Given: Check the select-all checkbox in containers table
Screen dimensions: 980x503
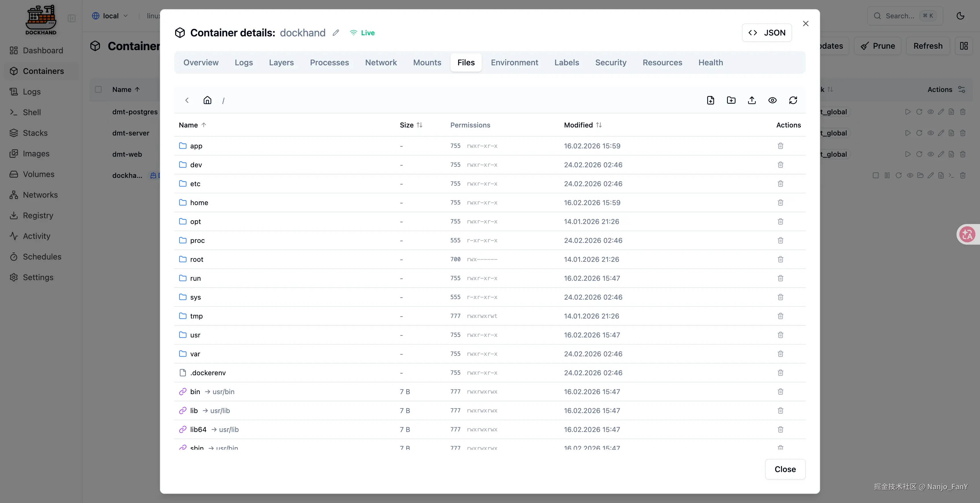Looking at the screenshot, I should coord(98,89).
